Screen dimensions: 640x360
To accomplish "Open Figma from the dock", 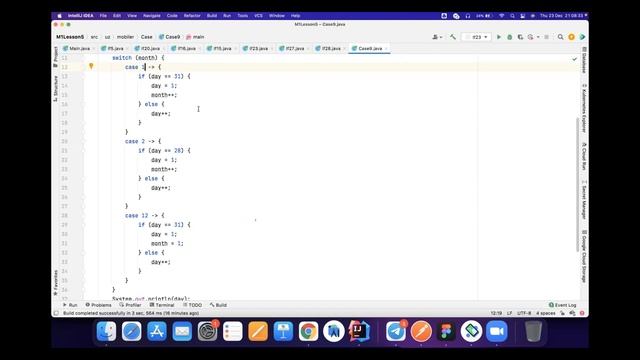I will pos(446,331).
